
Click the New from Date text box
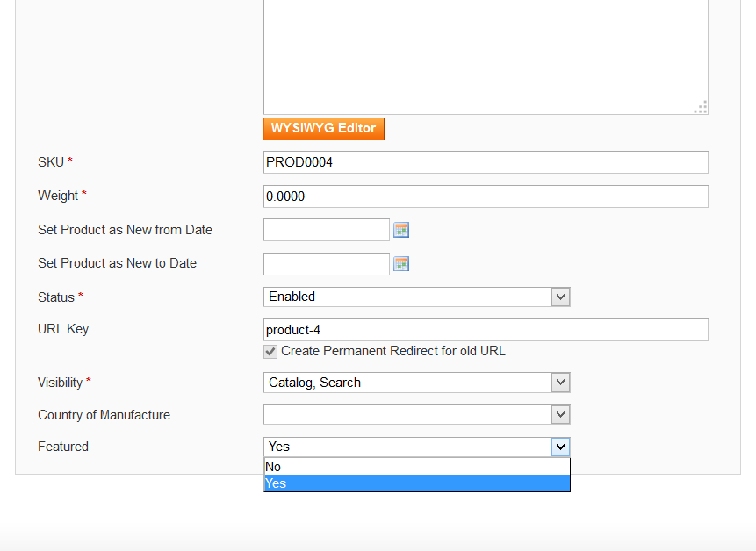click(326, 230)
